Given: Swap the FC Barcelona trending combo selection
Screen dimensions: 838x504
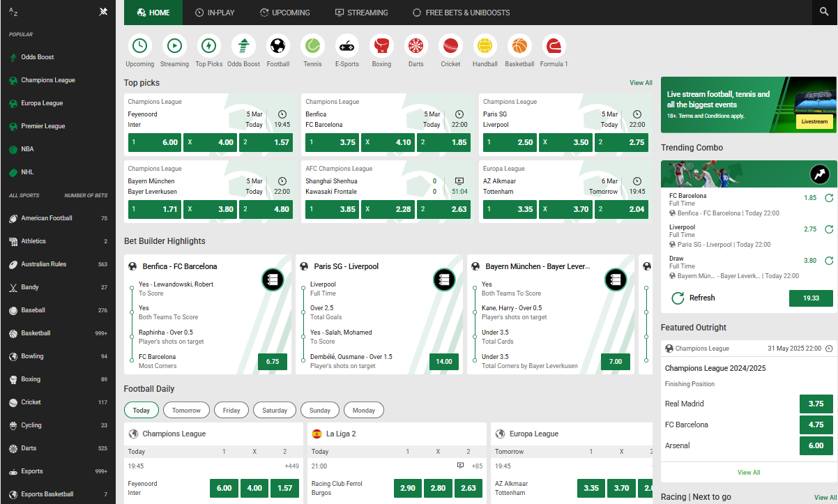Looking at the screenshot, I should [x=829, y=198].
